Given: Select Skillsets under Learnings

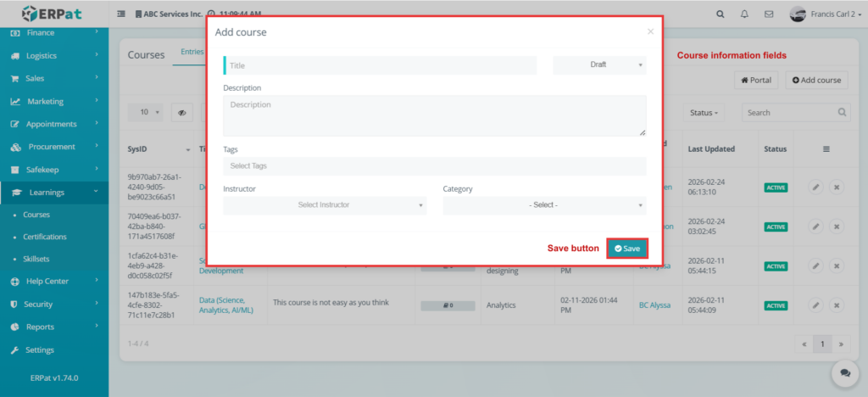Looking at the screenshot, I should 36,259.
